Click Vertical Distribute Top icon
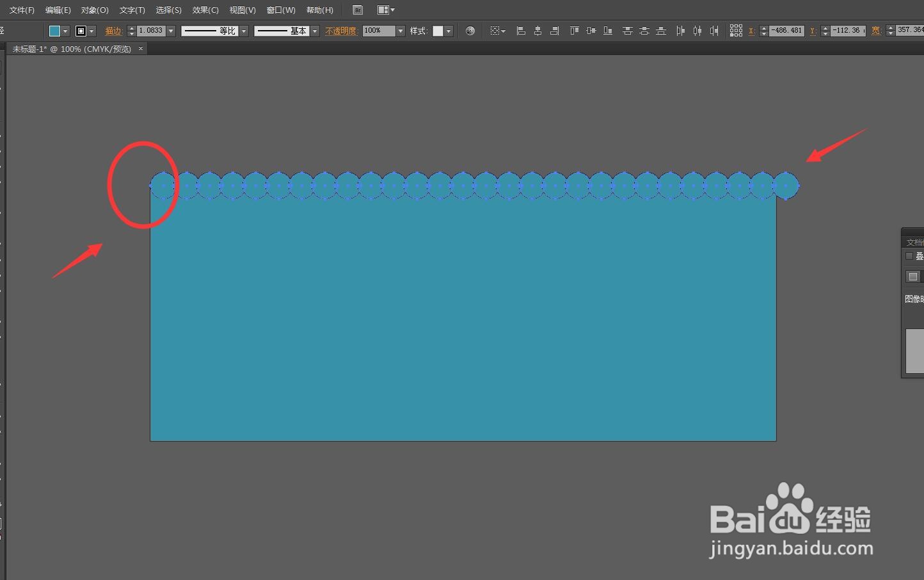924x580 pixels. pyautogui.click(x=628, y=31)
